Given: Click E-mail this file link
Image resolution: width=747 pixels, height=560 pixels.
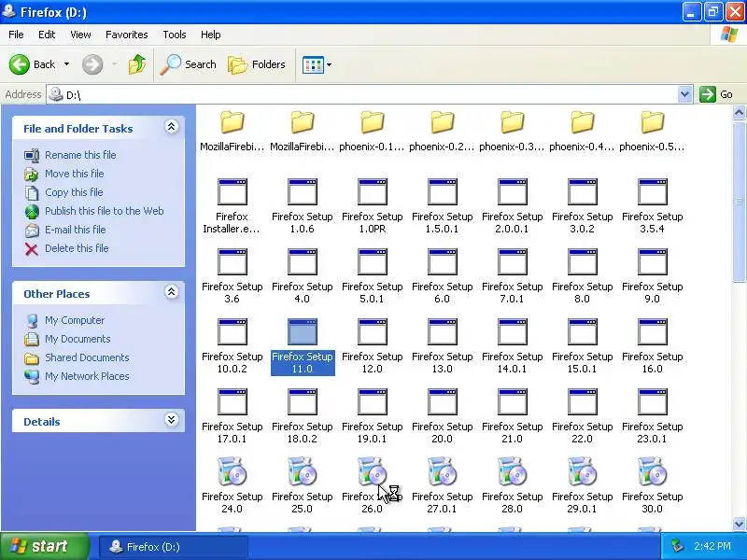Looking at the screenshot, I should click(x=76, y=229).
